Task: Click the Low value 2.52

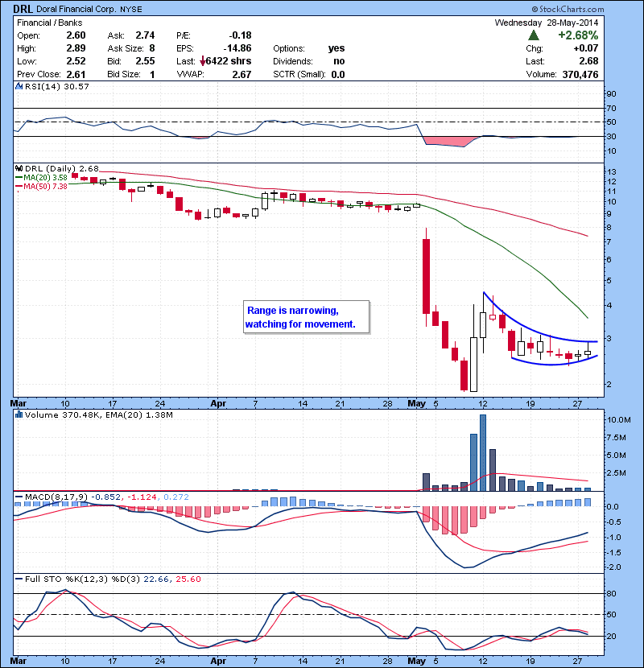Action: click(76, 61)
